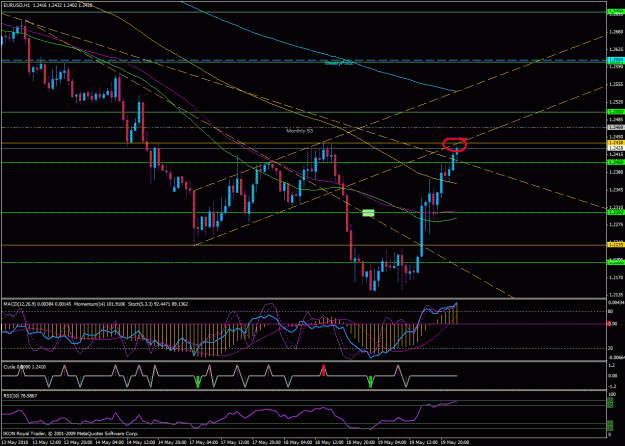Click the 1.2345 price scale label
The height and width of the screenshot is (446, 625).
pyautogui.click(x=617, y=190)
